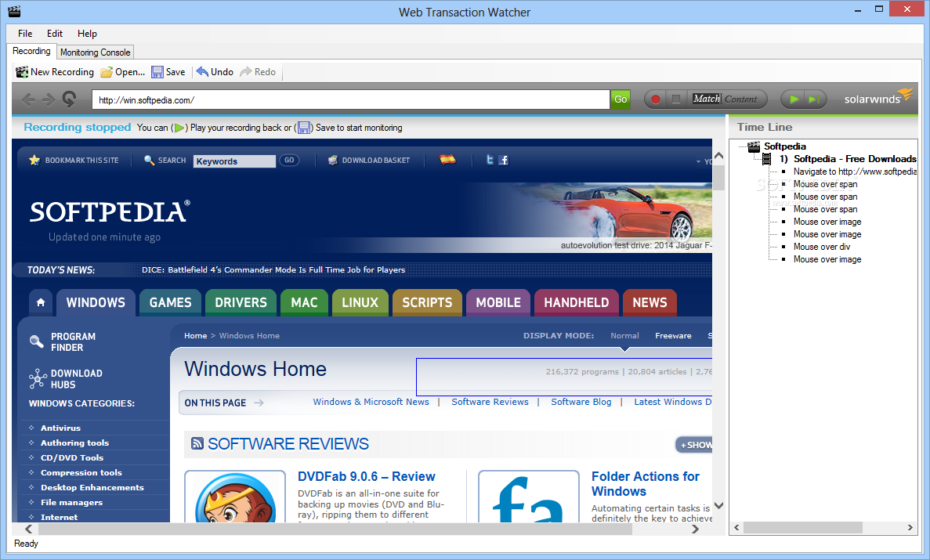Select the Softpedia - Free Downloads step
The width and height of the screenshot is (930, 560).
[854, 158]
